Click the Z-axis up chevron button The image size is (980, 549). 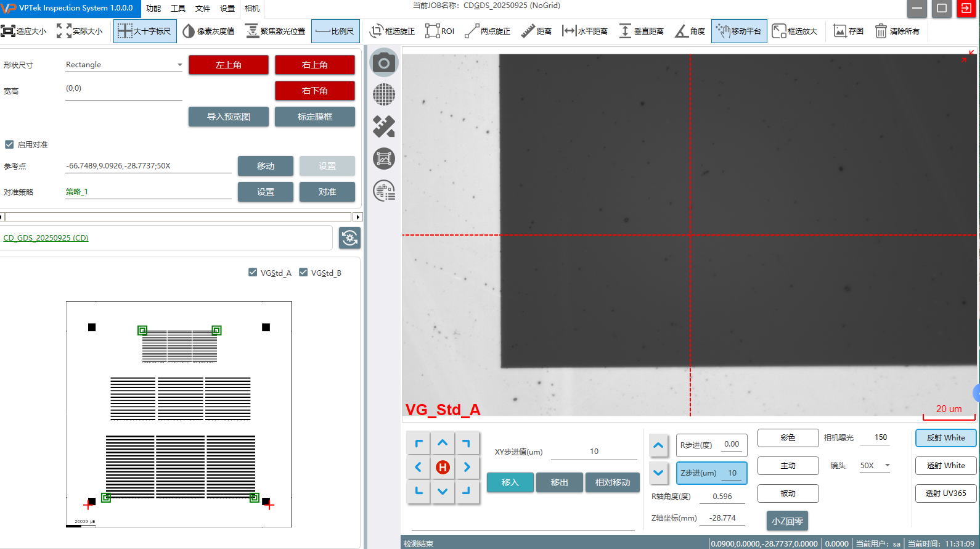(658, 445)
